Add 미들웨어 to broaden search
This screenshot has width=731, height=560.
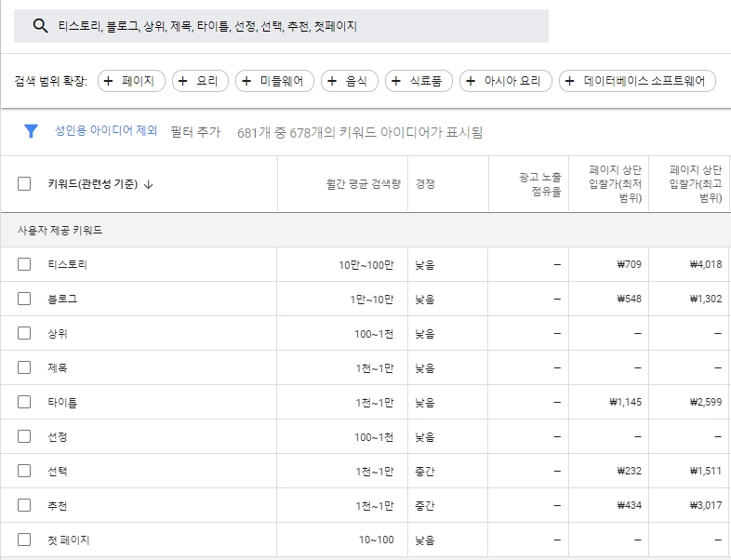point(274,81)
